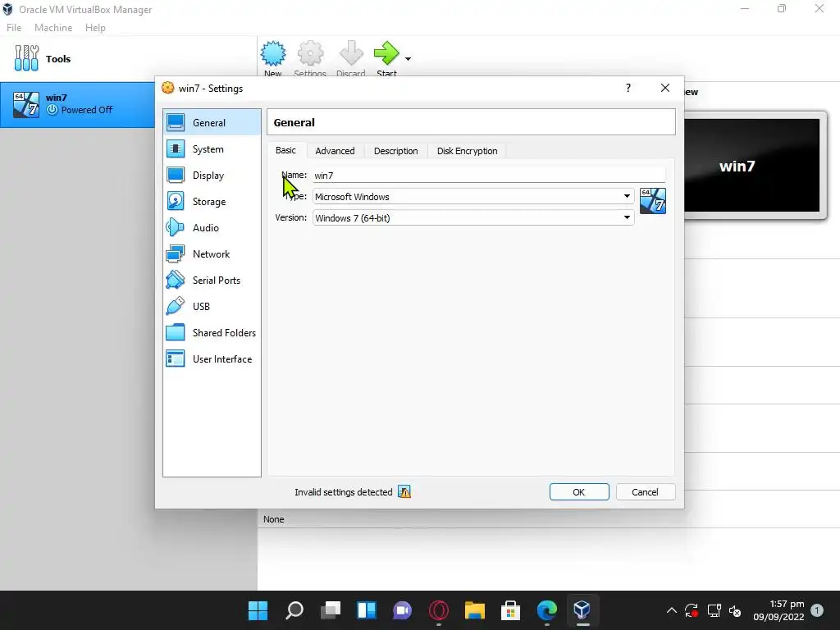Click the Invalid settings warning icon

[404, 492]
